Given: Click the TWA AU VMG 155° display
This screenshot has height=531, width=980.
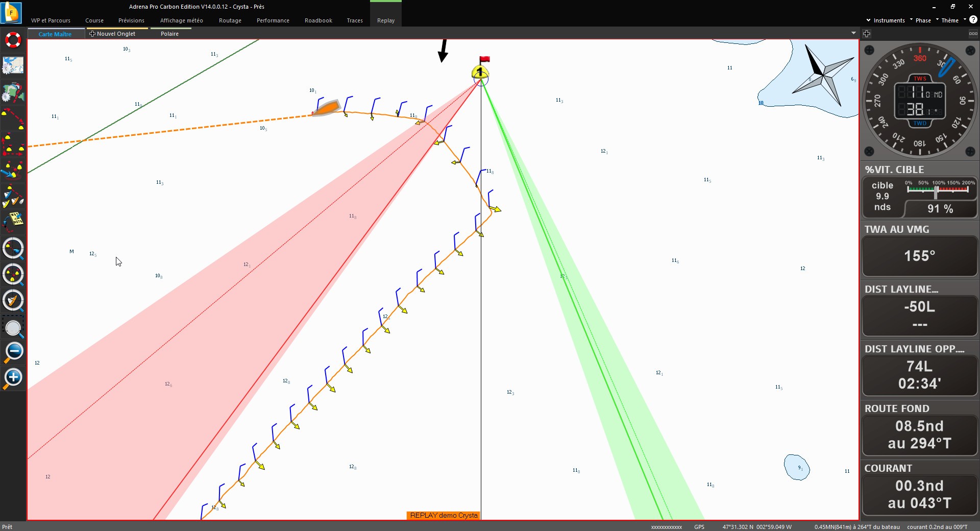Looking at the screenshot, I should click(920, 256).
